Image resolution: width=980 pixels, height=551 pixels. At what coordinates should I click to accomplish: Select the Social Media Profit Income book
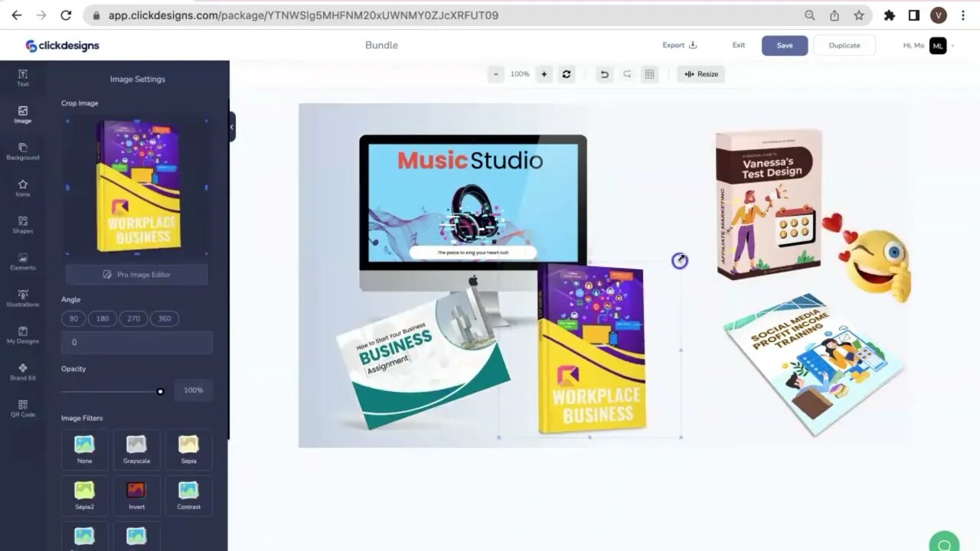814,364
